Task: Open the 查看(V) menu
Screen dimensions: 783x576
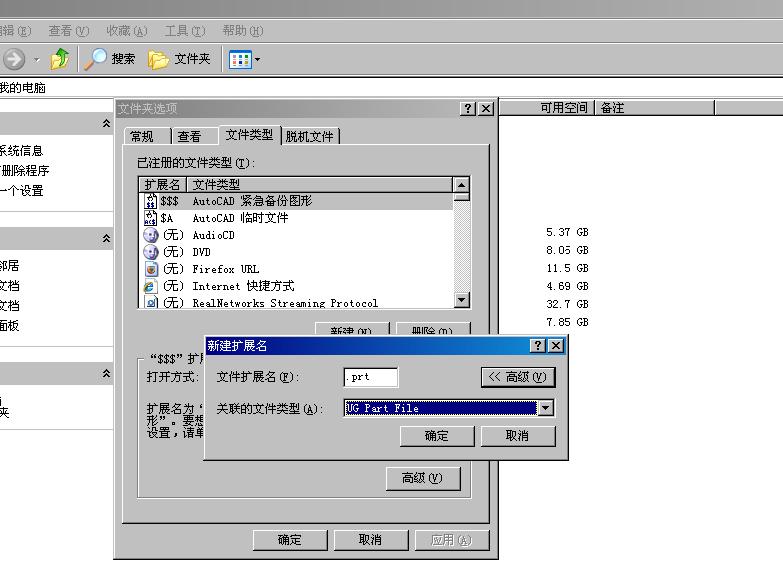Action: click(68, 31)
